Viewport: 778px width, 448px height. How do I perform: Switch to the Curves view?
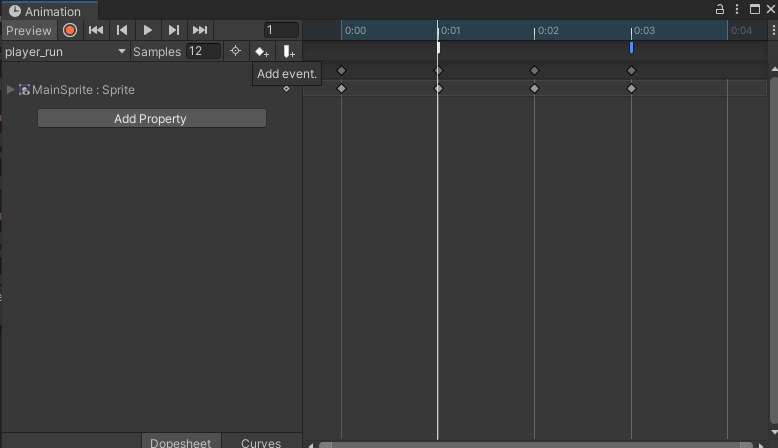pyautogui.click(x=261, y=442)
